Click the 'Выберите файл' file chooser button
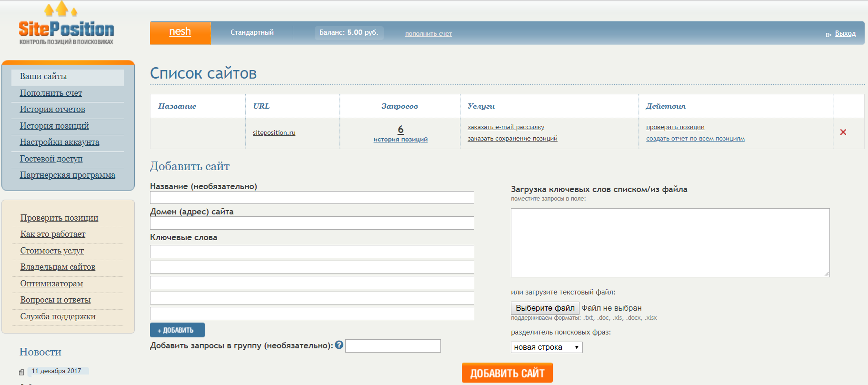Screen dimensions: 868x385 pos(545,308)
